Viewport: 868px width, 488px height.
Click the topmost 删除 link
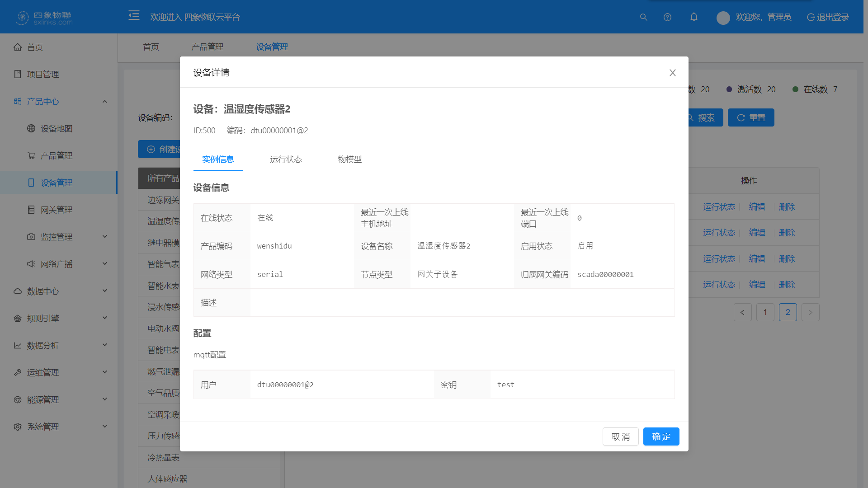click(787, 206)
